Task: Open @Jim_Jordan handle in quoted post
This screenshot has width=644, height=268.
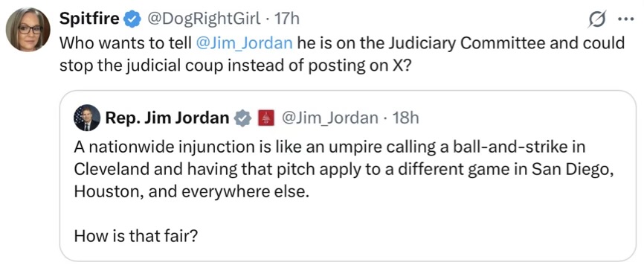Action: 330,118
